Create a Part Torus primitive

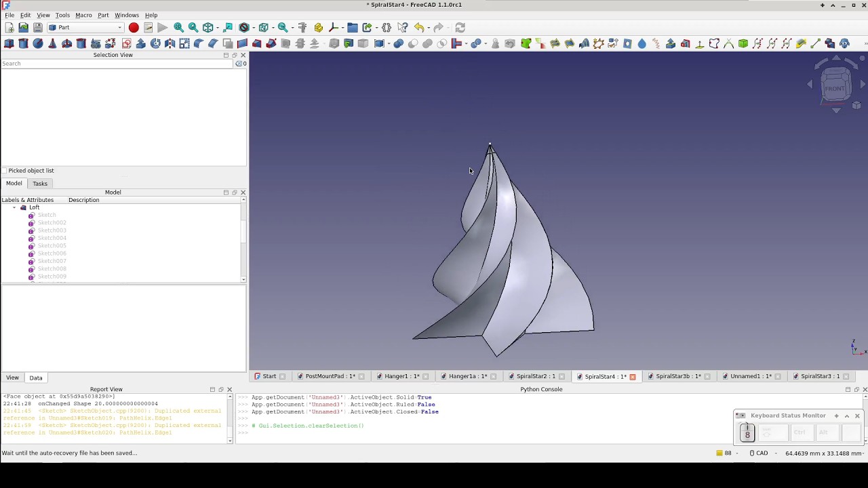pos(67,43)
